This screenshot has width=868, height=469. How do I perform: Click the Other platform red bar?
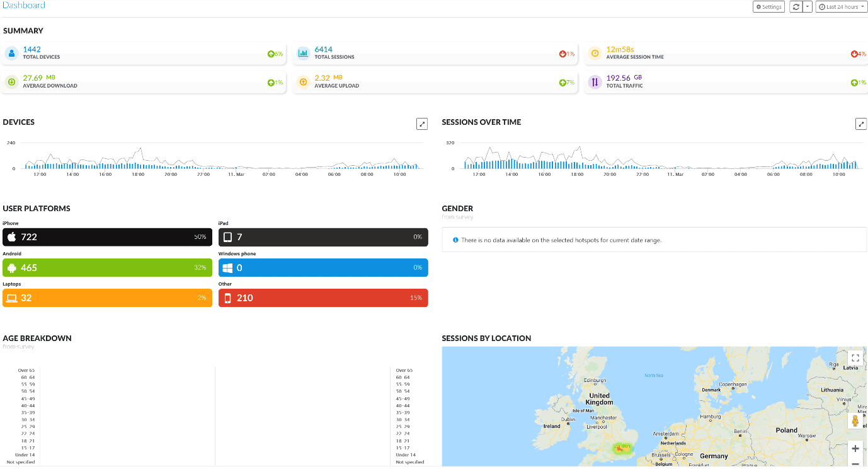[x=323, y=298]
